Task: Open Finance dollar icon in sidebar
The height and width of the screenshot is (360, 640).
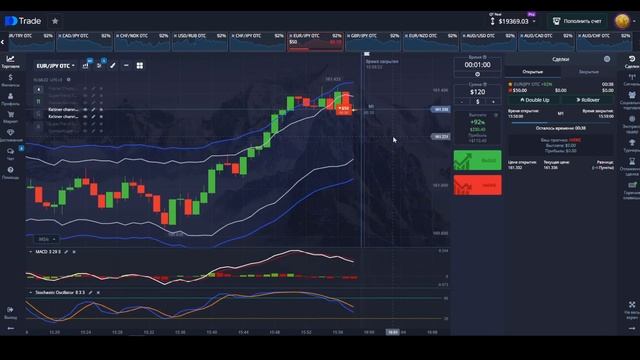Action: coord(10,80)
